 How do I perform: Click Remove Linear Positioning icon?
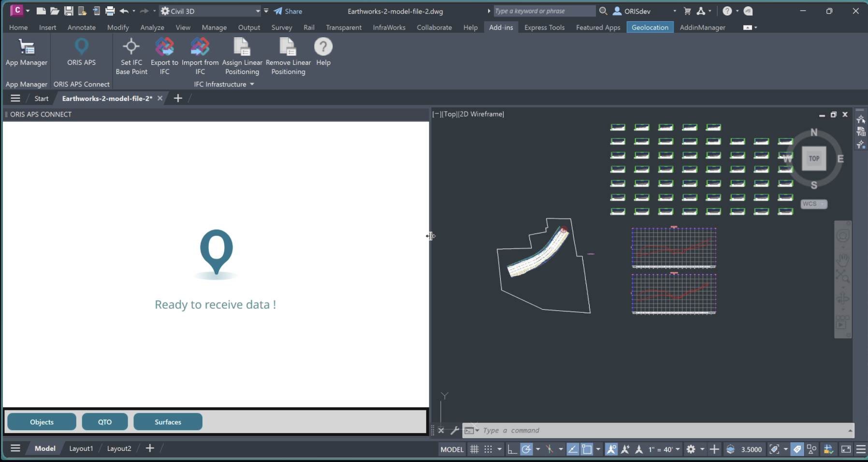(288, 47)
